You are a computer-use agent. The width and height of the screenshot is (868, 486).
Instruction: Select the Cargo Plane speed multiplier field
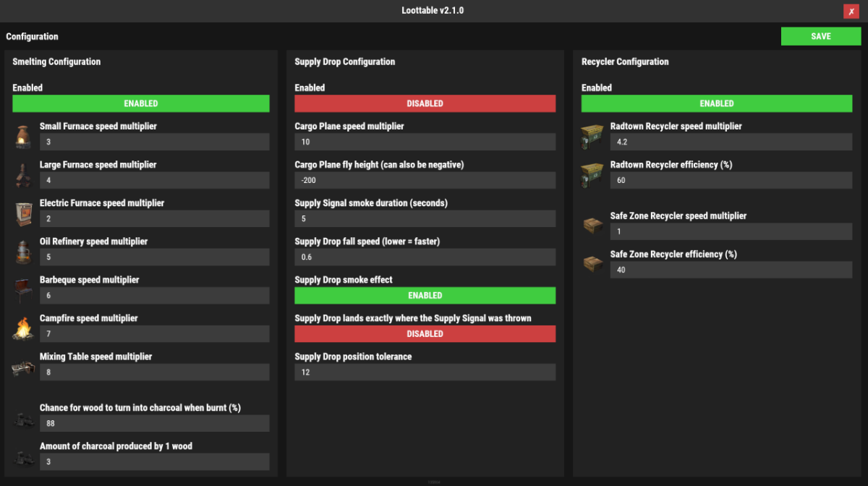(425, 142)
